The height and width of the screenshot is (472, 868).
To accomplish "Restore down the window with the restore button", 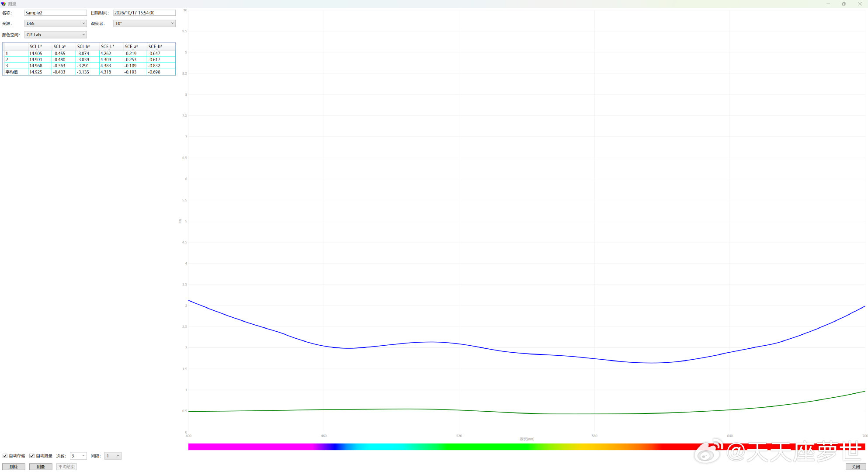I will click(844, 4).
